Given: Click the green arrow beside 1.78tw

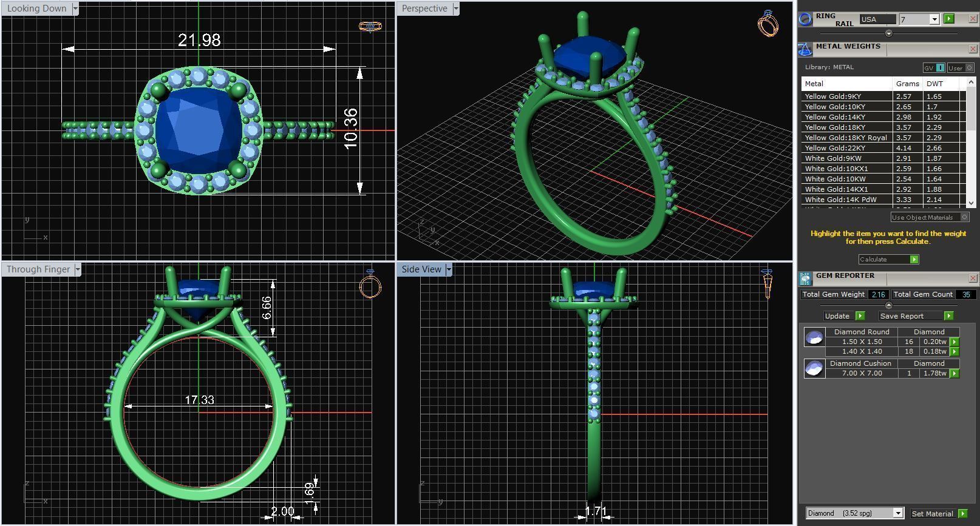Looking at the screenshot, I should tap(954, 373).
